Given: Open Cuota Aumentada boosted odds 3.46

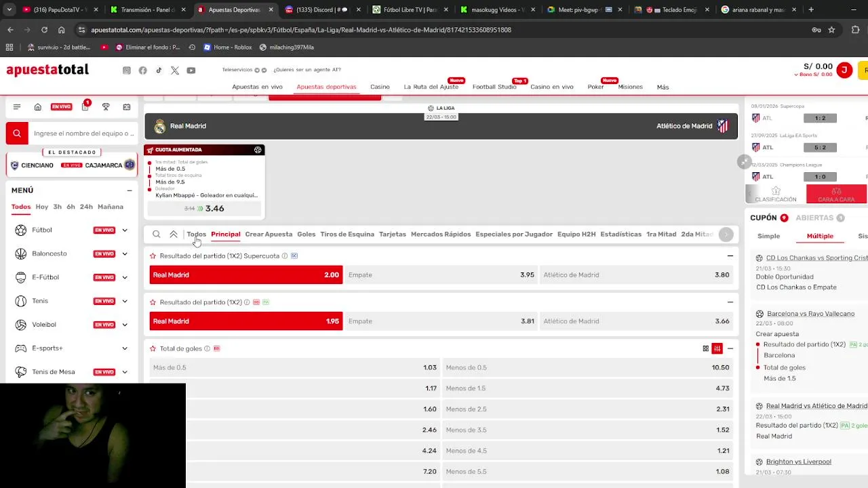Looking at the screenshot, I should [205, 209].
